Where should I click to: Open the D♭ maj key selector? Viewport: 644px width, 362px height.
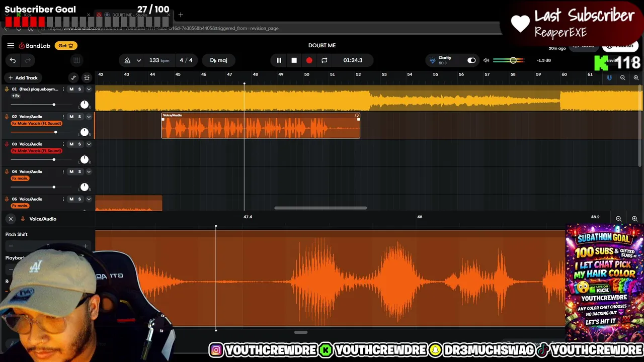[x=218, y=60]
